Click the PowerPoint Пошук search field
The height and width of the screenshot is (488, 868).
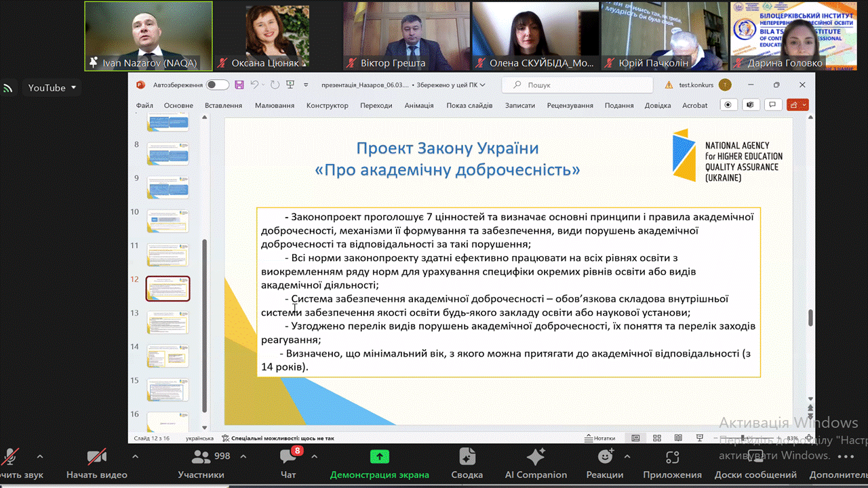pyautogui.click(x=576, y=85)
